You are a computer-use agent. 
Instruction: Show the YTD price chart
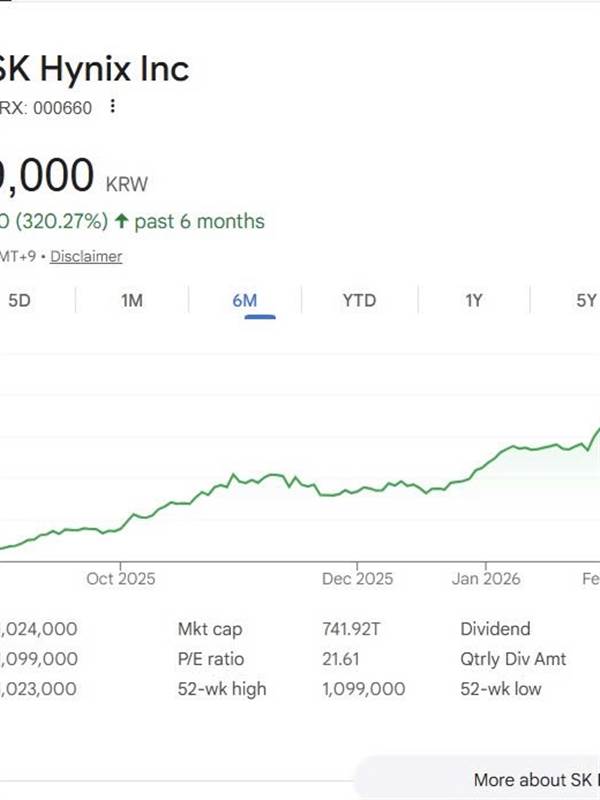click(359, 300)
